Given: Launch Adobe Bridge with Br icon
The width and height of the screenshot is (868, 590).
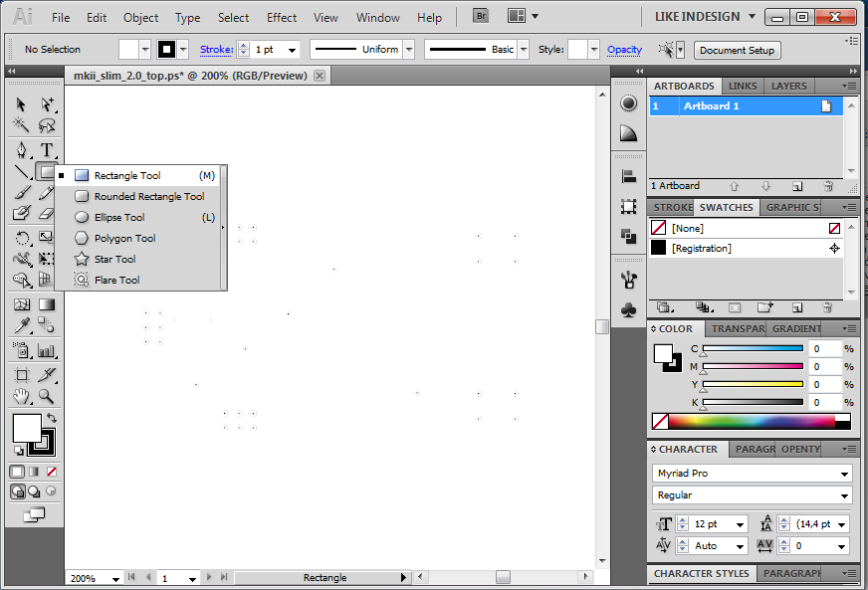Looking at the screenshot, I should coord(481,16).
